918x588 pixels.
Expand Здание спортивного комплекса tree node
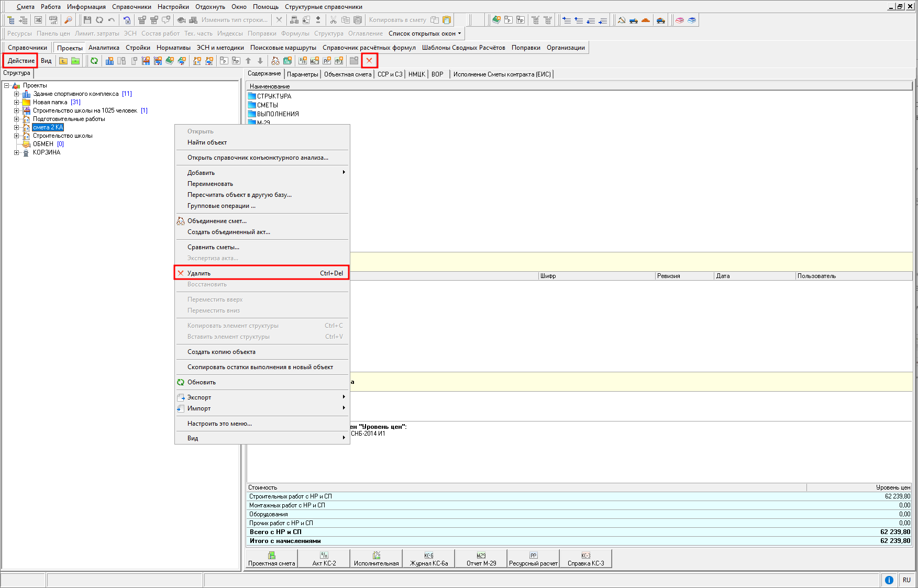pos(17,94)
